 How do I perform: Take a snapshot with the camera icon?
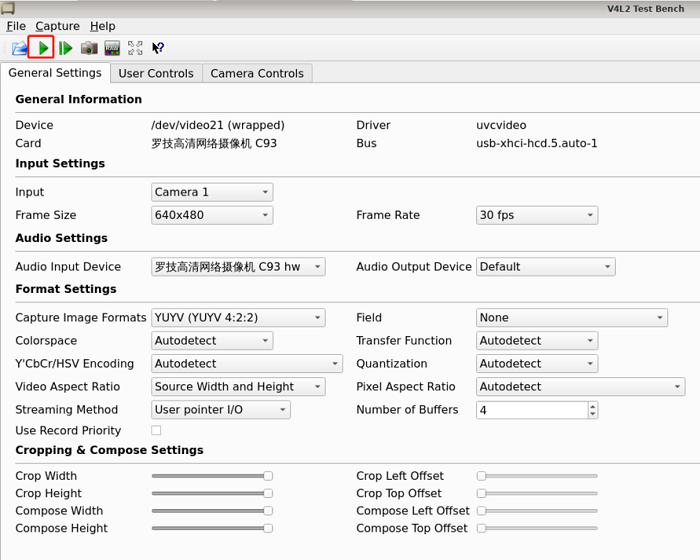coord(89,48)
